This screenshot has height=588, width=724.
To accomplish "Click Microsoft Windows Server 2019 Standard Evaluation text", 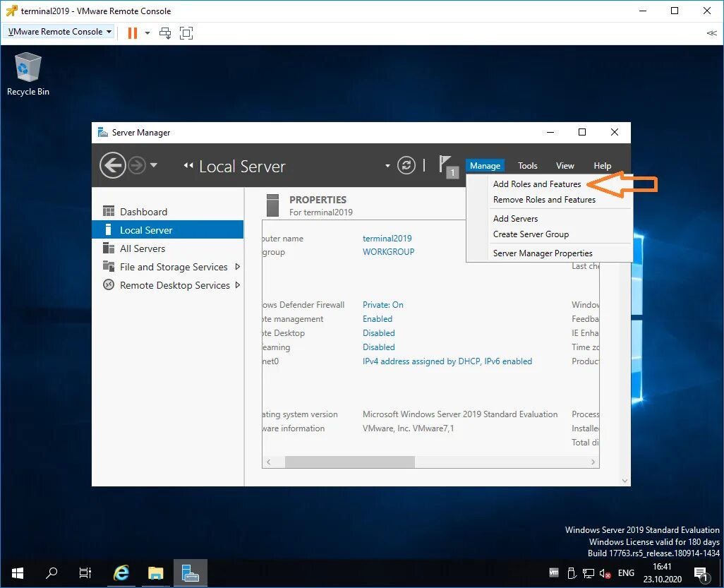I will pos(460,414).
